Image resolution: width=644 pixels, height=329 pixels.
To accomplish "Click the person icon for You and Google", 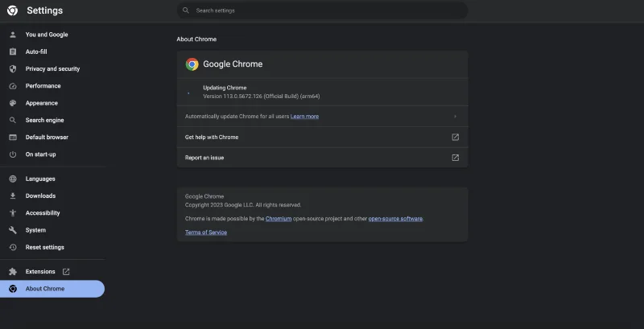I will (x=13, y=35).
